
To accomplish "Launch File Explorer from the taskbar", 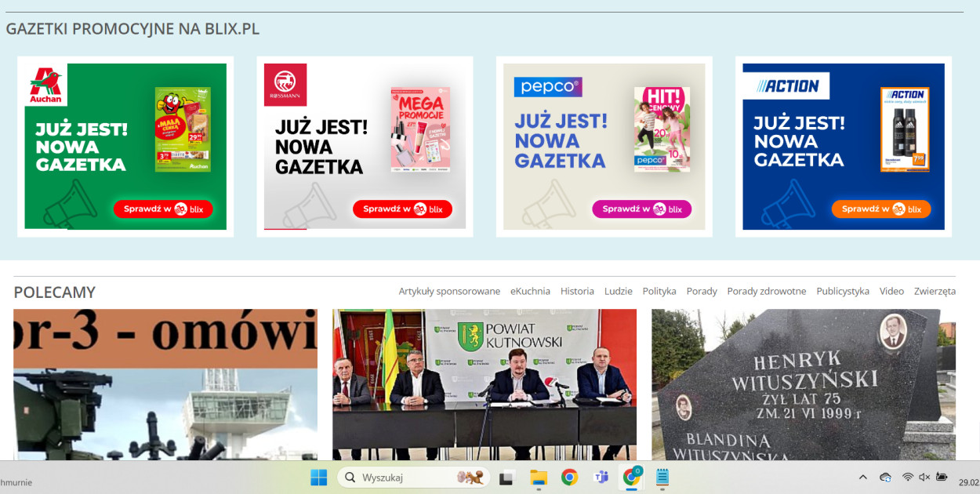I will click(538, 478).
